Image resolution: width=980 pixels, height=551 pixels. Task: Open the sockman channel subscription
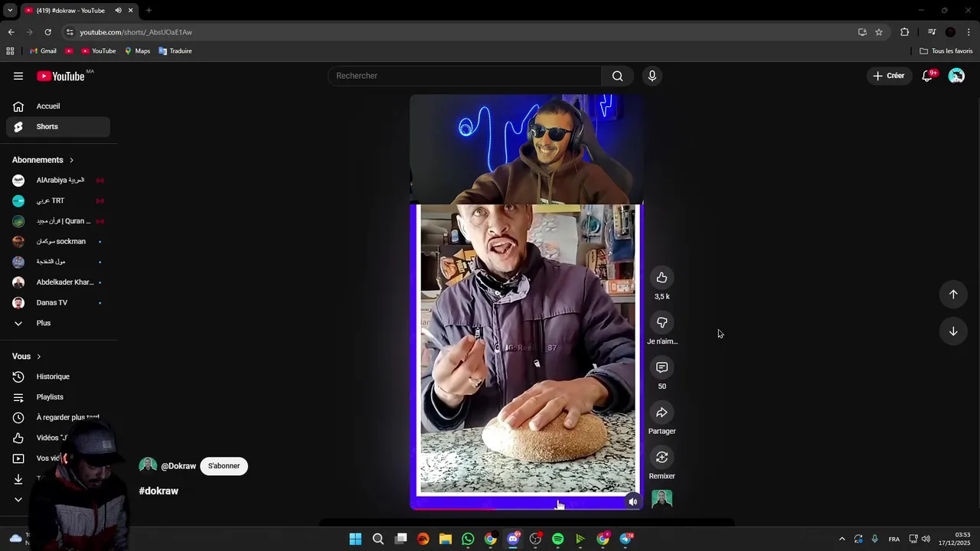(x=58, y=242)
